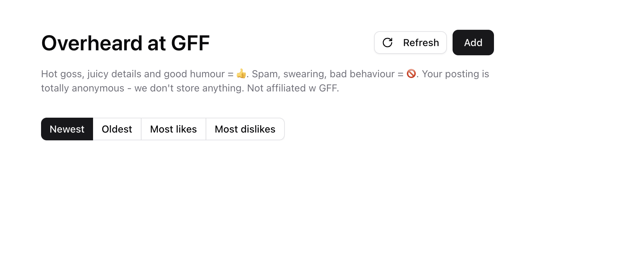Click the circular arrow refresh icon
Image resolution: width=644 pixels, height=280 pixels.
[387, 43]
